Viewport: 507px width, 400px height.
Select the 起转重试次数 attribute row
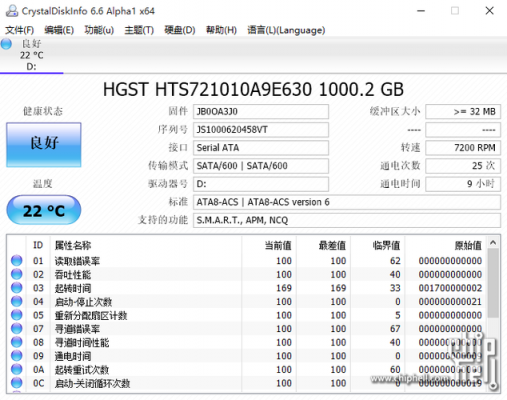(247, 370)
